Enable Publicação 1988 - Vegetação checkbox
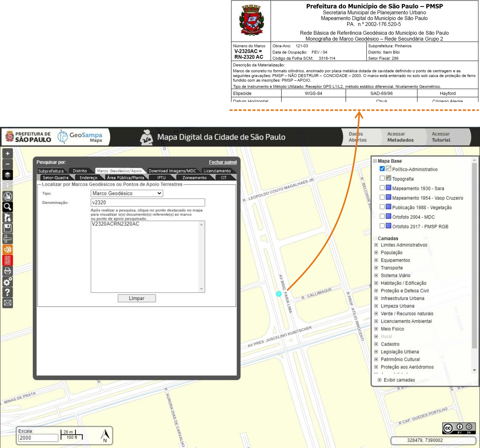The height and width of the screenshot is (448, 480). point(382,207)
